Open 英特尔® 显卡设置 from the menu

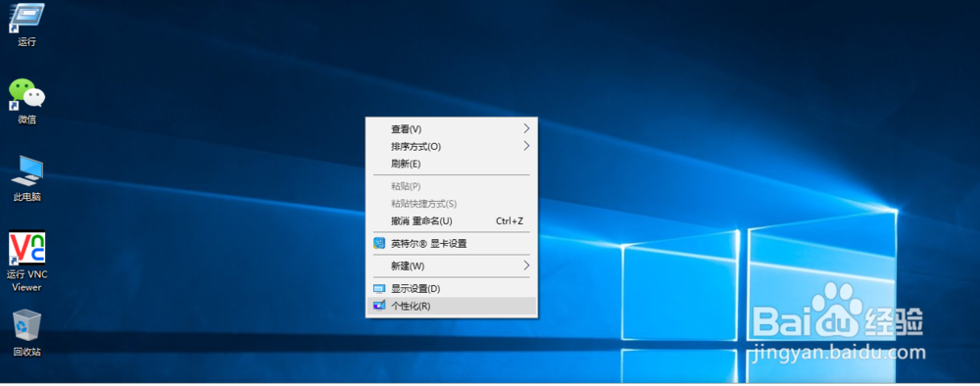click(x=451, y=244)
